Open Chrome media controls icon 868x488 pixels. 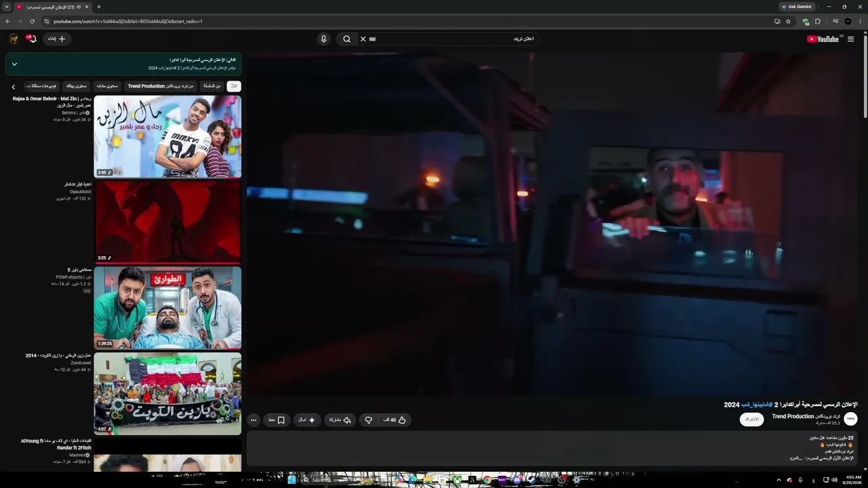pyautogui.click(x=835, y=21)
